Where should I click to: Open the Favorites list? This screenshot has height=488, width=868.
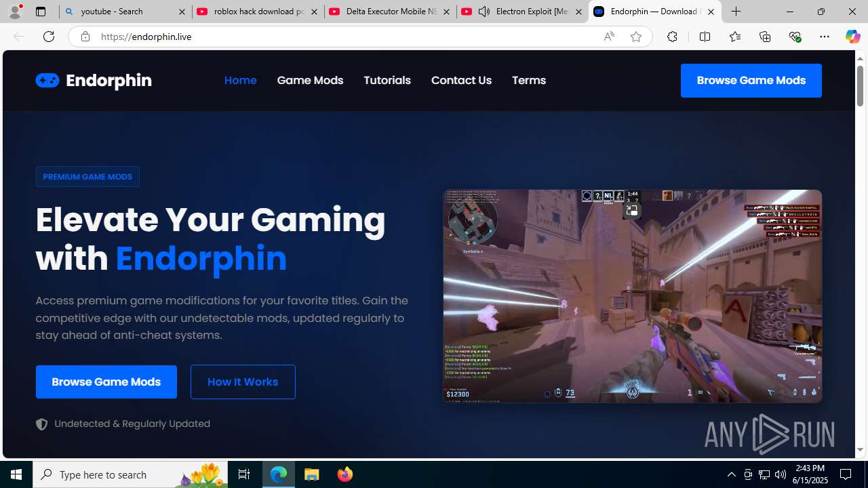[x=734, y=37]
